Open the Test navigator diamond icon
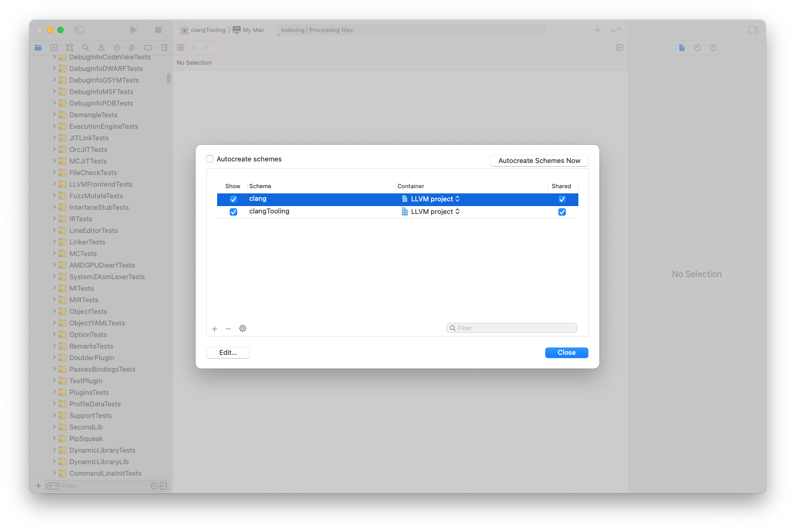This screenshot has width=795, height=532. pyautogui.click(x=117, y=47)
